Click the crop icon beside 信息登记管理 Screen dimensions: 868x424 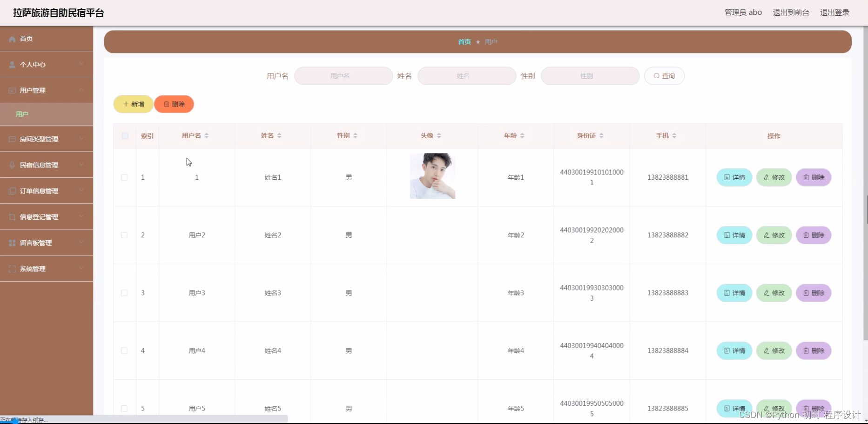12,217
